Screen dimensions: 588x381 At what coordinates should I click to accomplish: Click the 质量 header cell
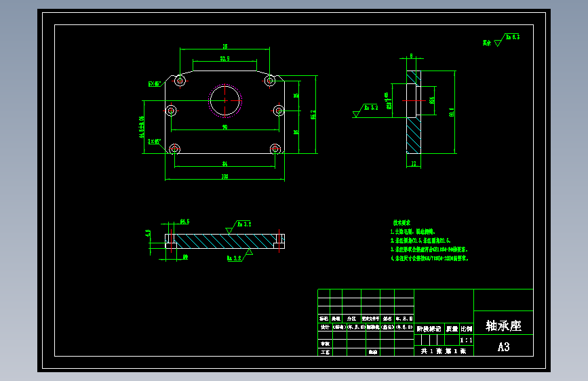452,329
